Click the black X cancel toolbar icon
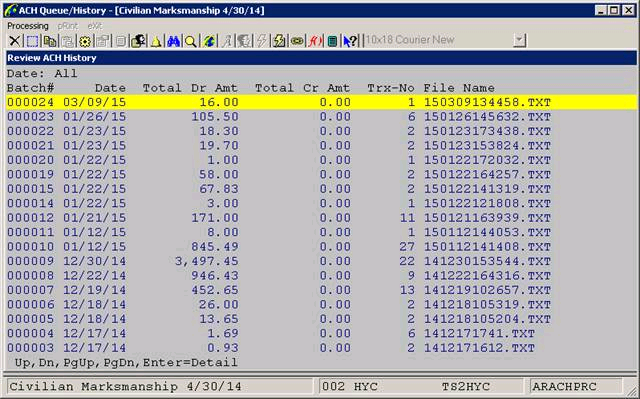The width and height of the screenshot is (640, 399). pyautogui.click(x=15, y=41)
